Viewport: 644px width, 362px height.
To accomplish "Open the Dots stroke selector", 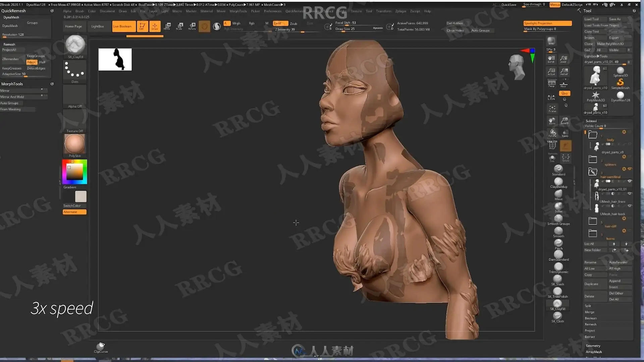I will pyautogui.click(x=75, y=71).
